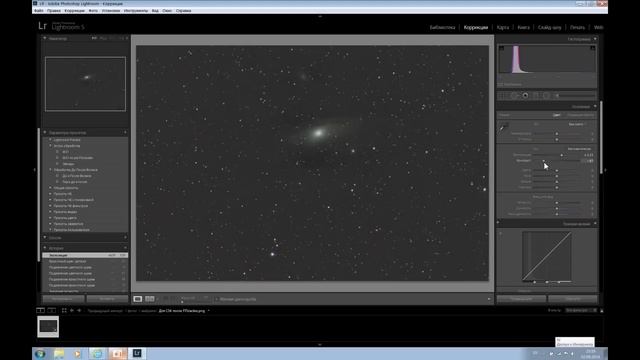
Task: Click the Contrast slider handle
Action: 543,161
